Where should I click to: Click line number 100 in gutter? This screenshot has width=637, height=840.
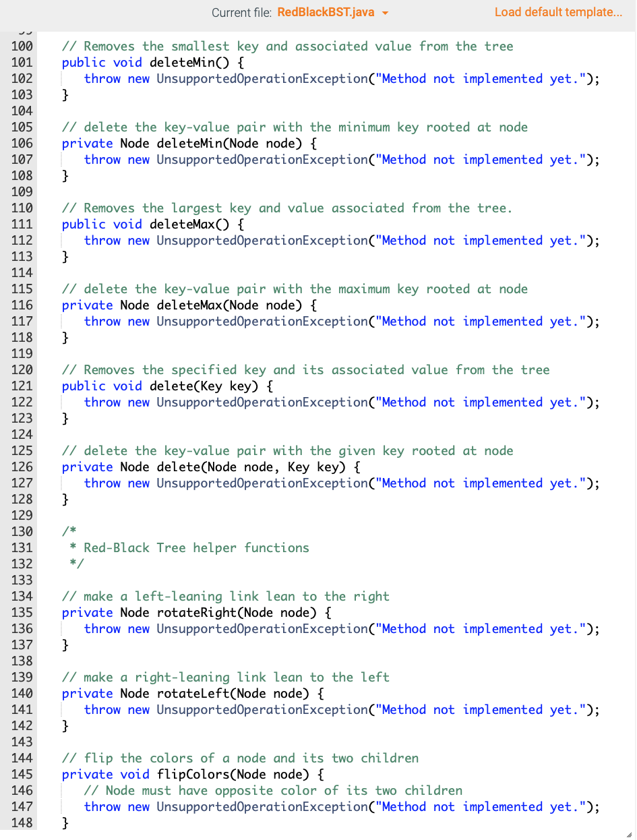[x=22, y=47]
